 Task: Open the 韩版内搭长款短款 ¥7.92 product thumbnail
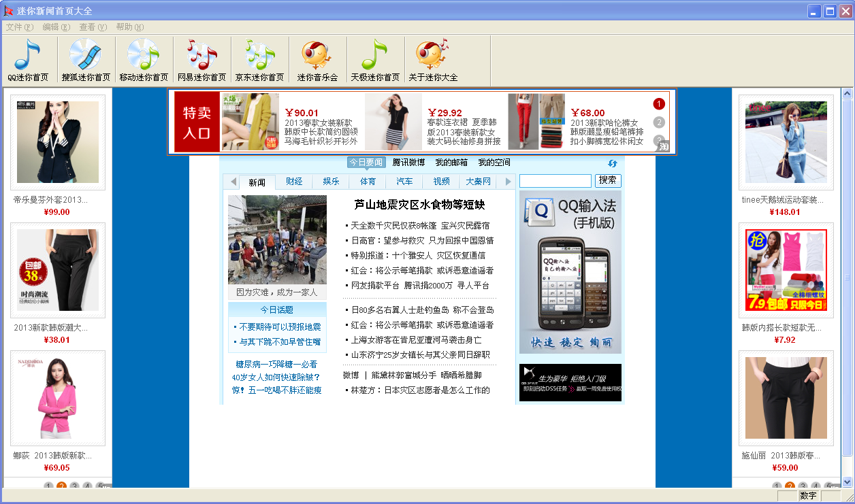pos(786,270)
